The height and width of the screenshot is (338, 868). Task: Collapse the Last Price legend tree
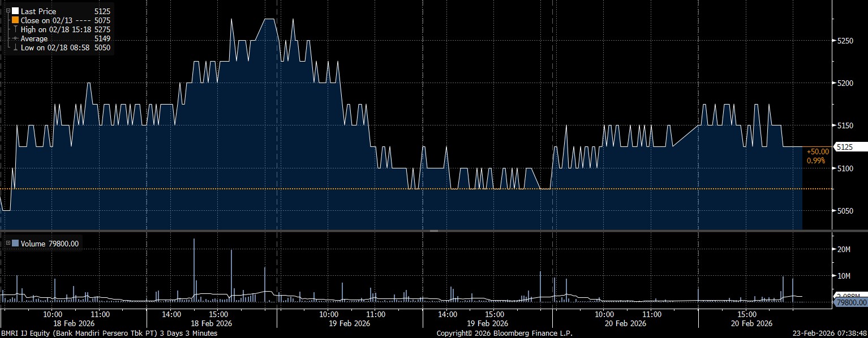click(x=8, y=11)
